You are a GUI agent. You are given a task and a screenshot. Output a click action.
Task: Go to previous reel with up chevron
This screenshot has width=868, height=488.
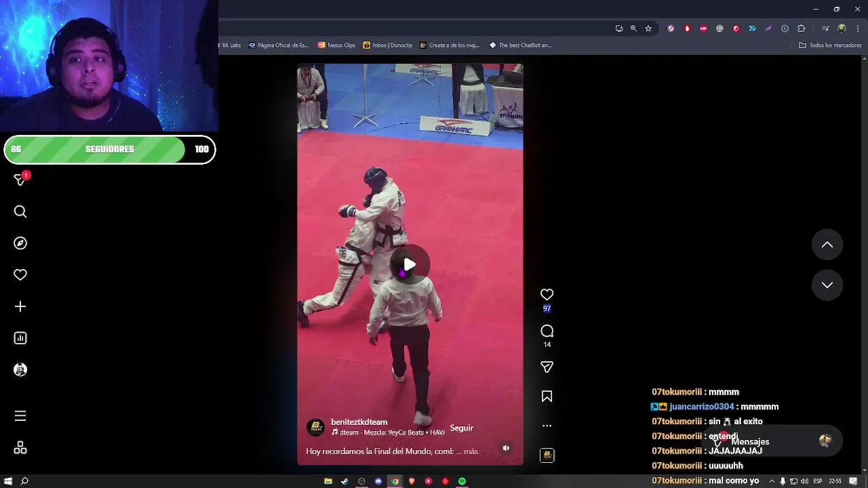[827, 245]
